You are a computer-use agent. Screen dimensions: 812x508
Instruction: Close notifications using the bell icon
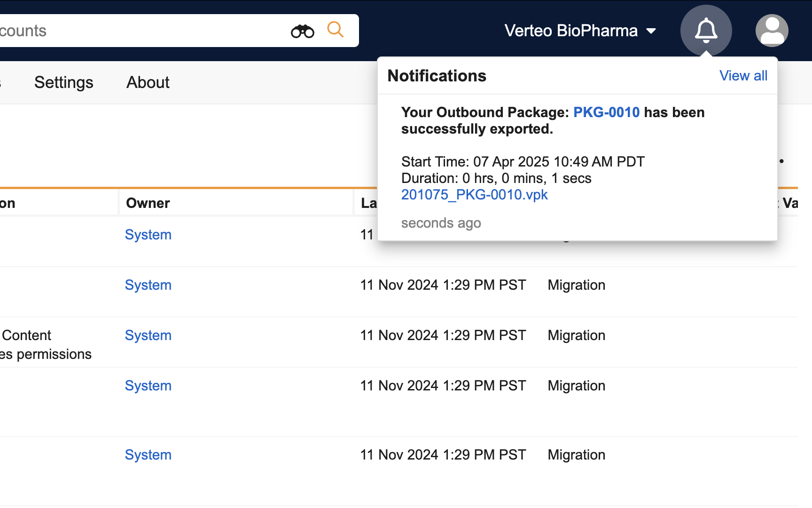tap(706, 31)
